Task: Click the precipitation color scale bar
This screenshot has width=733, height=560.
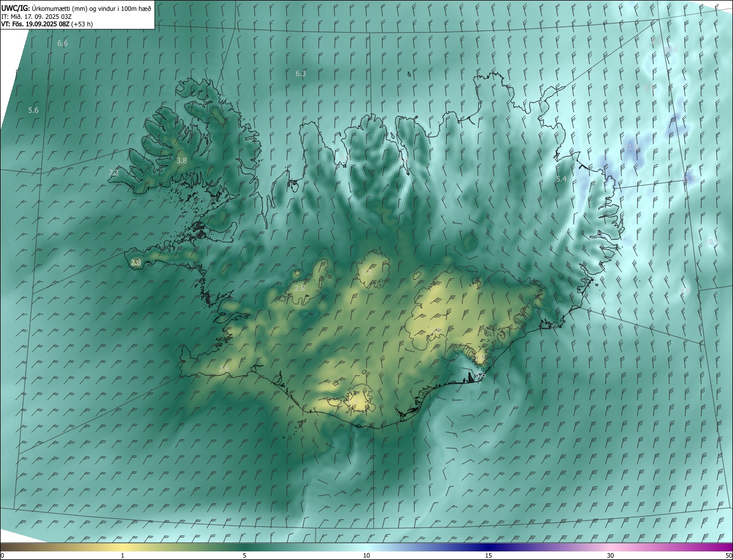Action: pos(366,547)
